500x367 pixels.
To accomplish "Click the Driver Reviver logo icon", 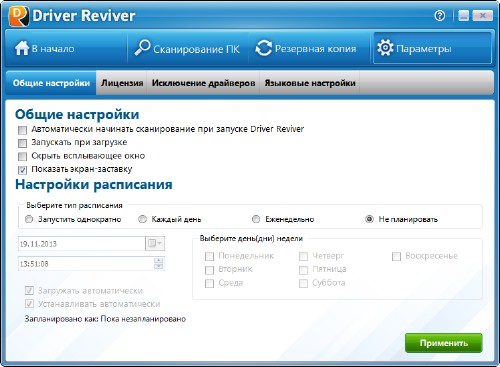I will tap(19, 16).
